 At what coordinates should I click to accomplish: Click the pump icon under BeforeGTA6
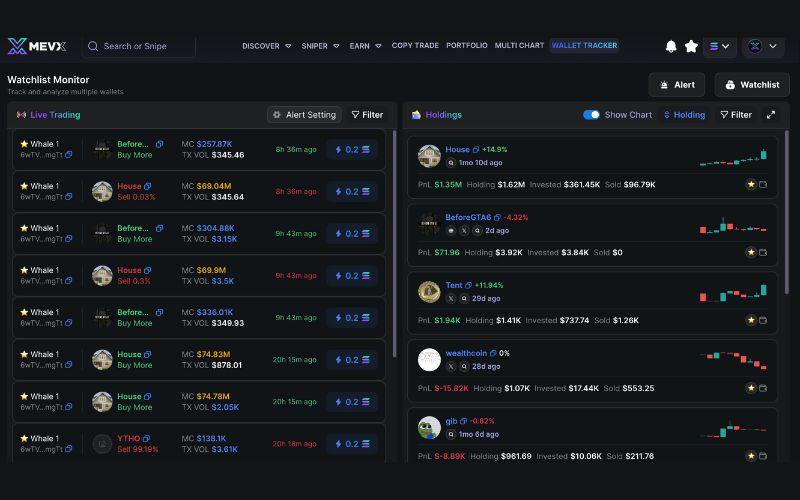click(x=451, y=231)
